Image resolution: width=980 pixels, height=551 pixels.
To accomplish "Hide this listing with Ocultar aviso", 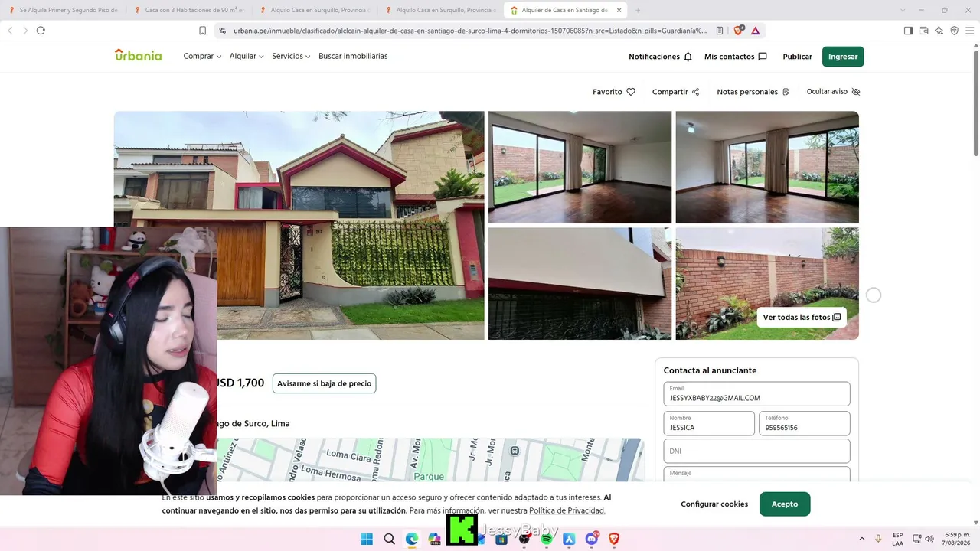I will [x=833, y=92].
